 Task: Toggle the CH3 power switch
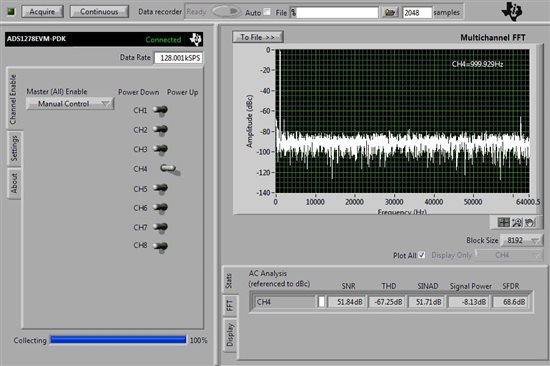(x=161, y=149)
